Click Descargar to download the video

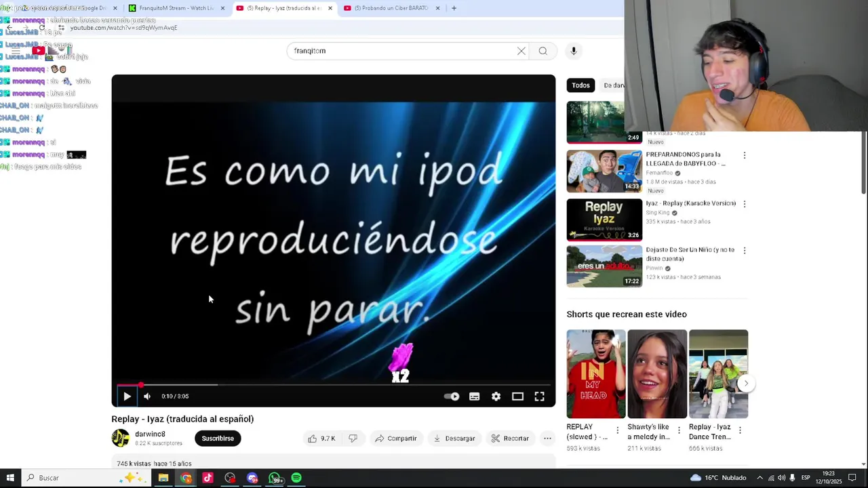454,439
